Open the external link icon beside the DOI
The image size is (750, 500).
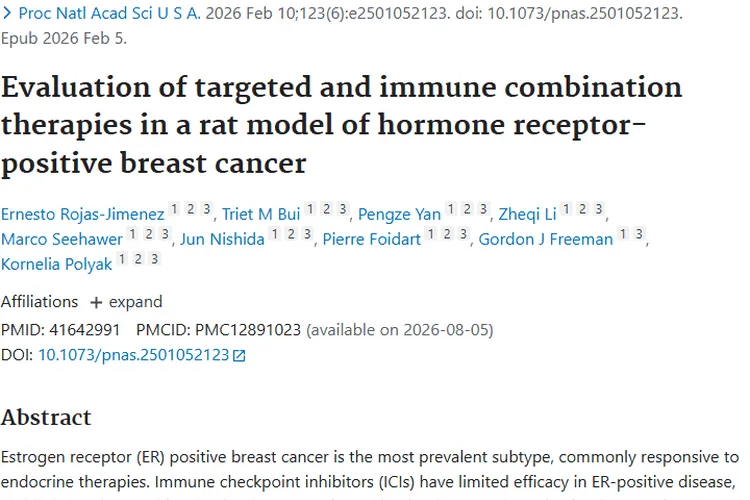[239, 355]
